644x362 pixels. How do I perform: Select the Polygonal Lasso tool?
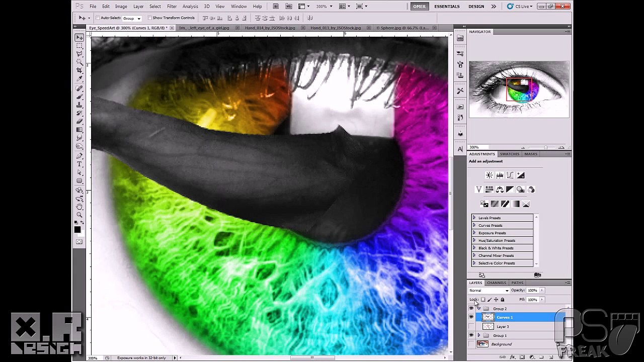(x=79, y=54)
